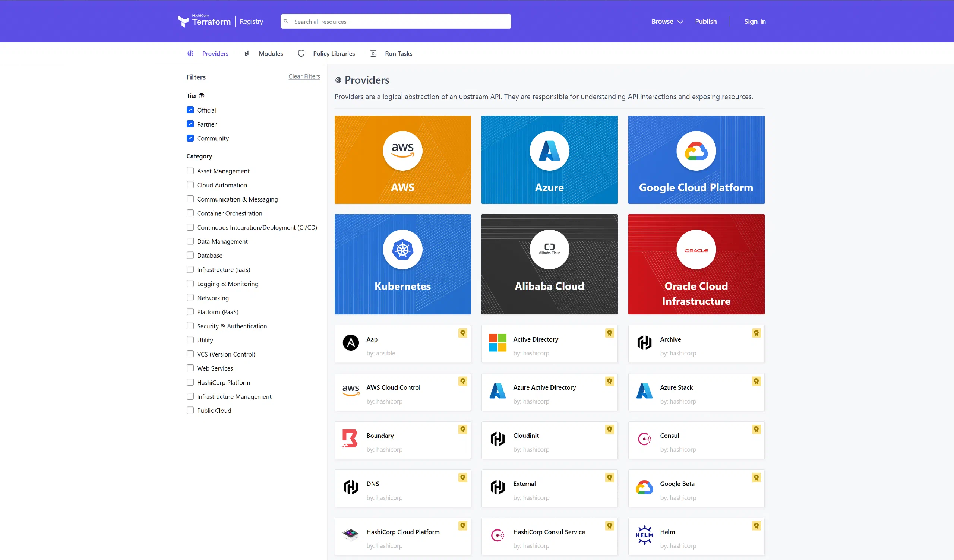This screenshot has width=954, height=560.
Task: Uncheck the Official tier filter
Action: point(190,110)
